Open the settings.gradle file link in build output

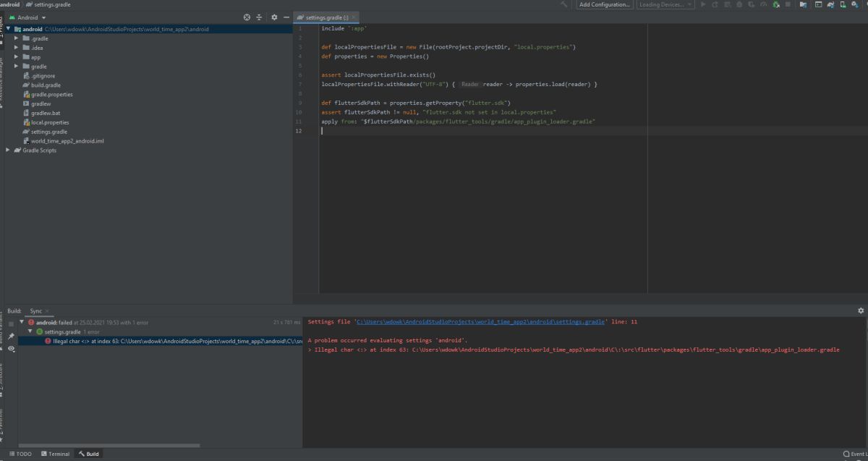coord(480,321)
